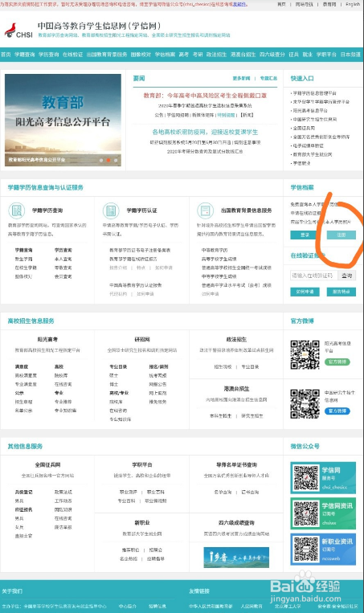The width and height of the screenshot is (364, 613).
Task: Open the 考研 navigation item
Action: pos(198,55)
